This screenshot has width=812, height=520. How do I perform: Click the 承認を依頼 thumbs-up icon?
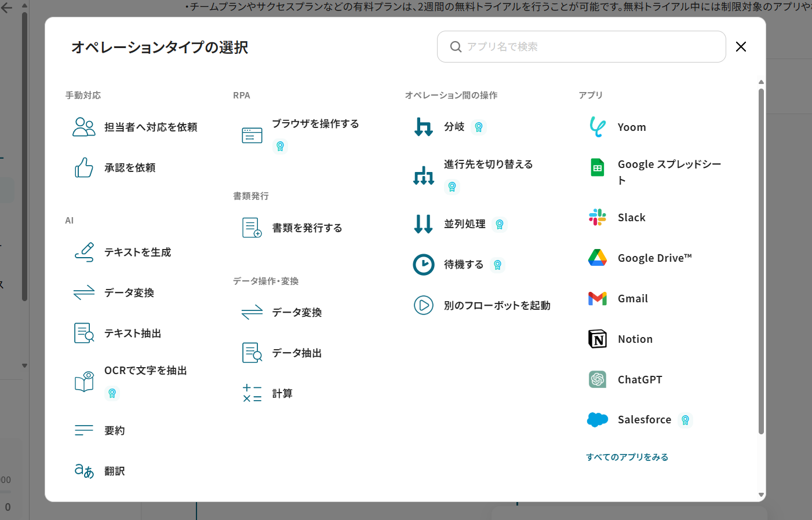click(x=84, y=168)
